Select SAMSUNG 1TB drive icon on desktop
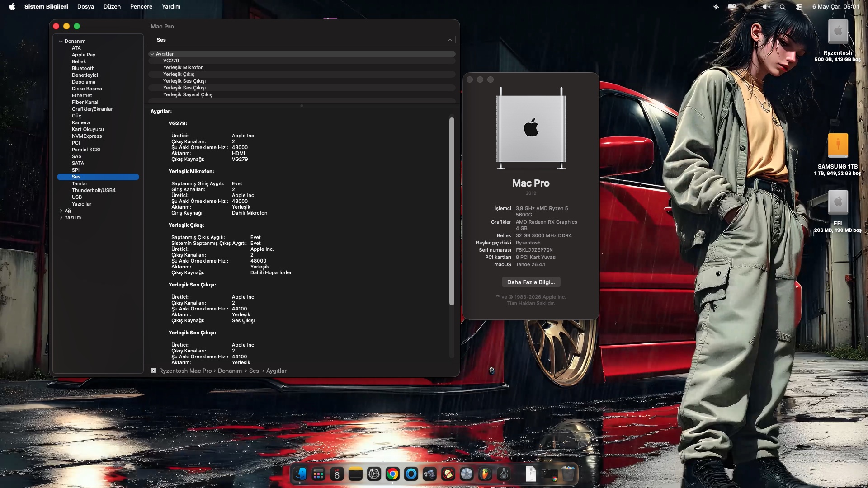Viewport: 868px width, 488px height. coord(838,145)
